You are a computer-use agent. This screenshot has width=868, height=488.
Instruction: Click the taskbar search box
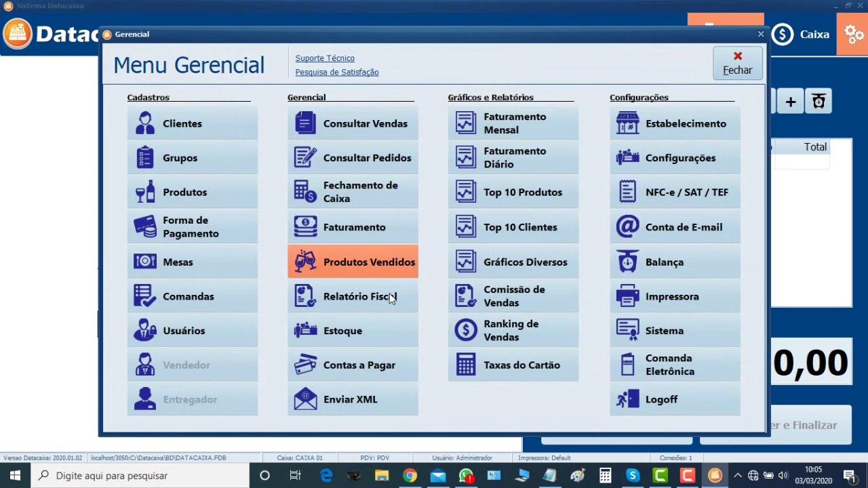(x=141, y=476)
